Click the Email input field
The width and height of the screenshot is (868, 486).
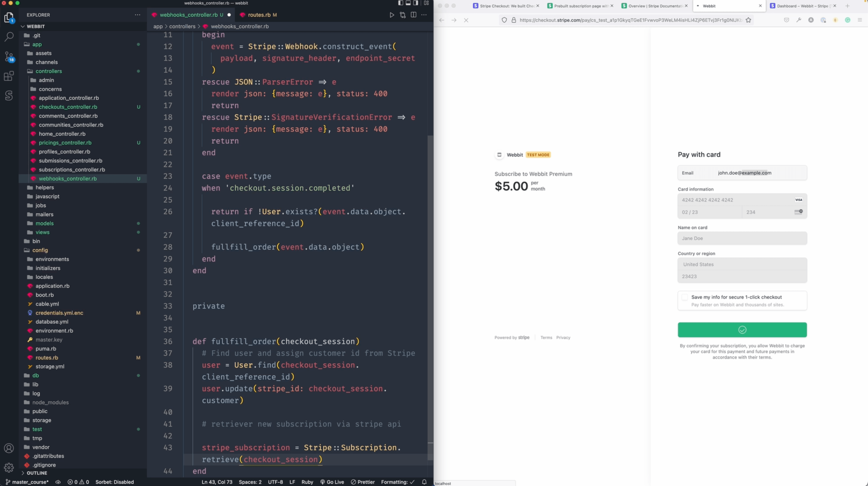click(x=742, y=173)
